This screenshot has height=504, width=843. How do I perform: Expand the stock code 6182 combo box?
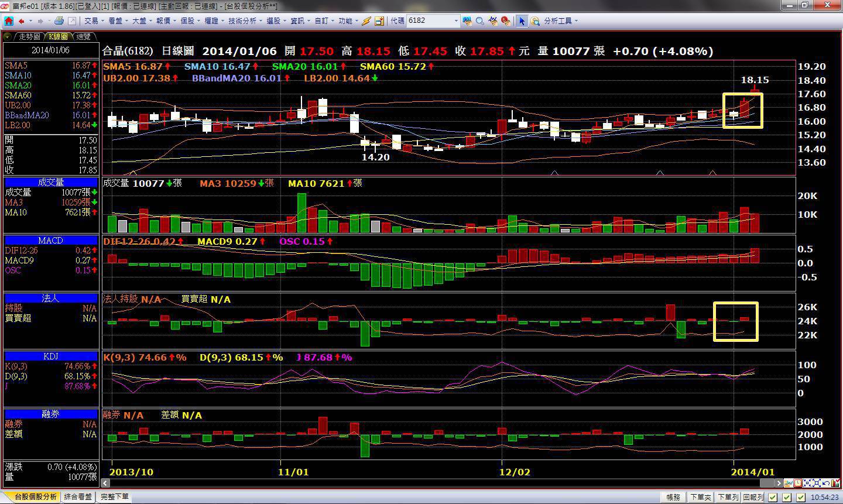coord(456,21)
